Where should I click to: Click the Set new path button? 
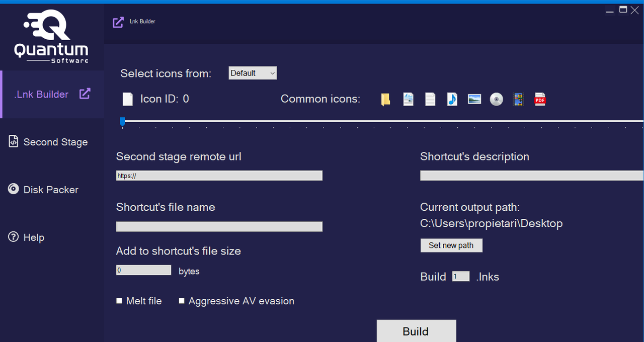pos(451,245)
